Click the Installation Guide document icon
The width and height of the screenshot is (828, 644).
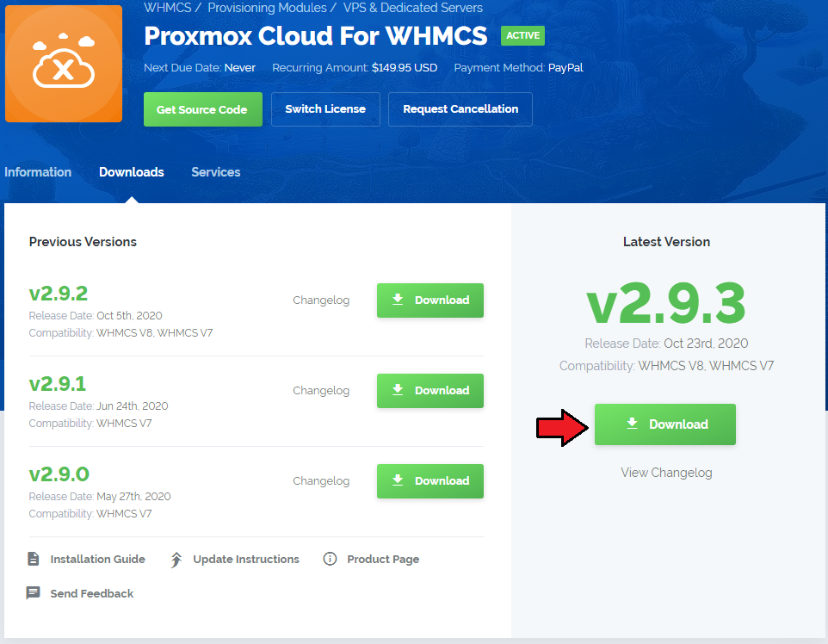[34, 559]
